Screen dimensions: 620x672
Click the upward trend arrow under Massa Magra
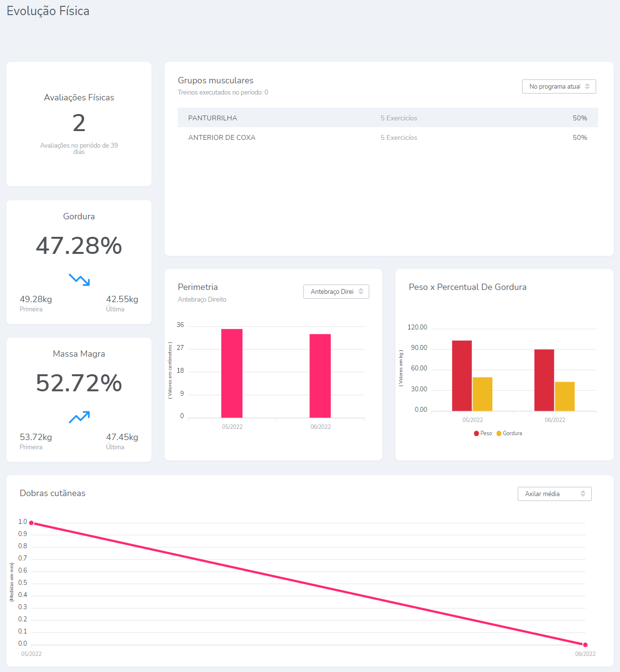point(79,417)
